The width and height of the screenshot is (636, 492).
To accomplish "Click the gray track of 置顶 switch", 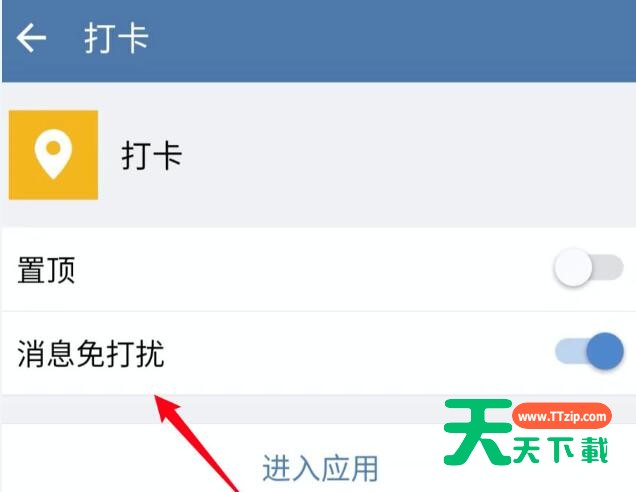I will pos(608,267).
